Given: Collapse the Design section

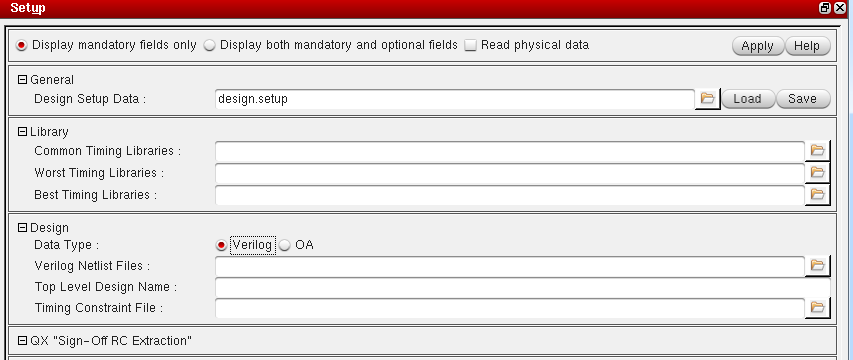Looking at the screenshot, I should [x=22, y=227].
